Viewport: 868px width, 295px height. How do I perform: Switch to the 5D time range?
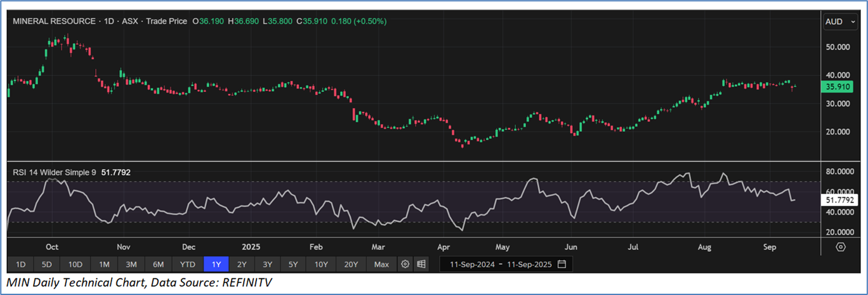click(x=48, y=264)
